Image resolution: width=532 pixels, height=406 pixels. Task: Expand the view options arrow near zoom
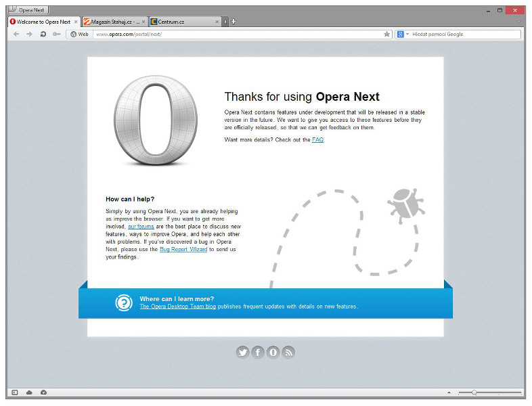tap(449, 392)
